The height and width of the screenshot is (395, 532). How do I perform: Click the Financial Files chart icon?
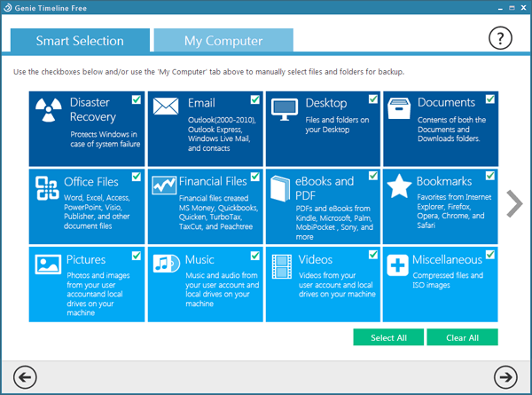pos(166,186)
